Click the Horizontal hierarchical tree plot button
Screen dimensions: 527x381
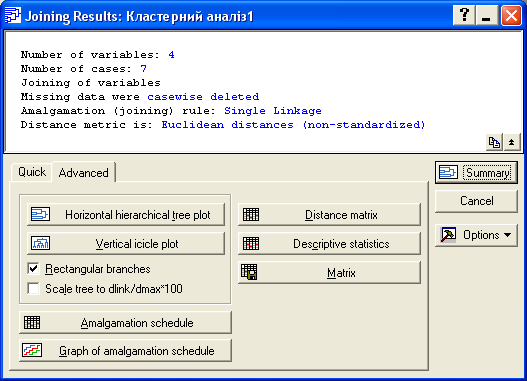point(126,214)
